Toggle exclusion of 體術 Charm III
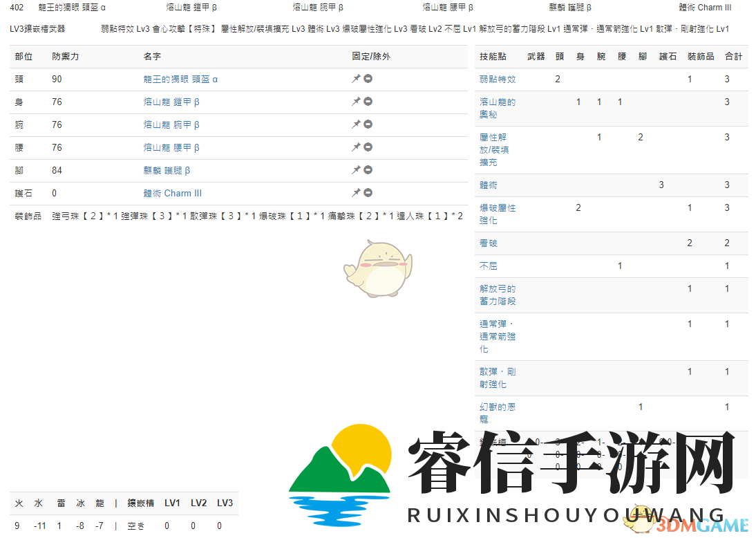 coord(369,193)
